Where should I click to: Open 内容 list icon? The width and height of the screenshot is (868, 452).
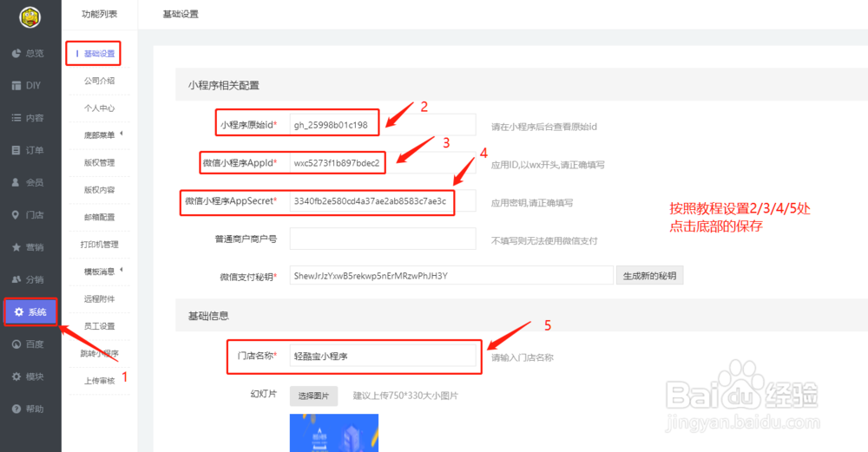click(x=16, y=118)
